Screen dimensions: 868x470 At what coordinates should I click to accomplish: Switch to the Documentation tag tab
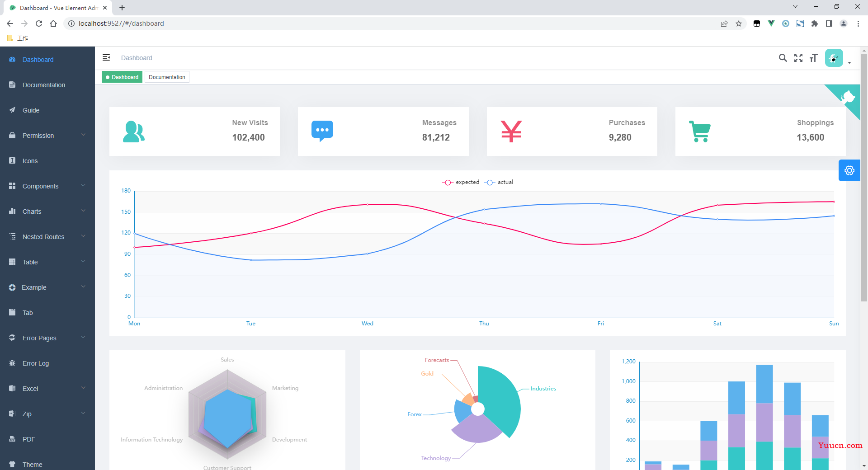pos(167,77)
